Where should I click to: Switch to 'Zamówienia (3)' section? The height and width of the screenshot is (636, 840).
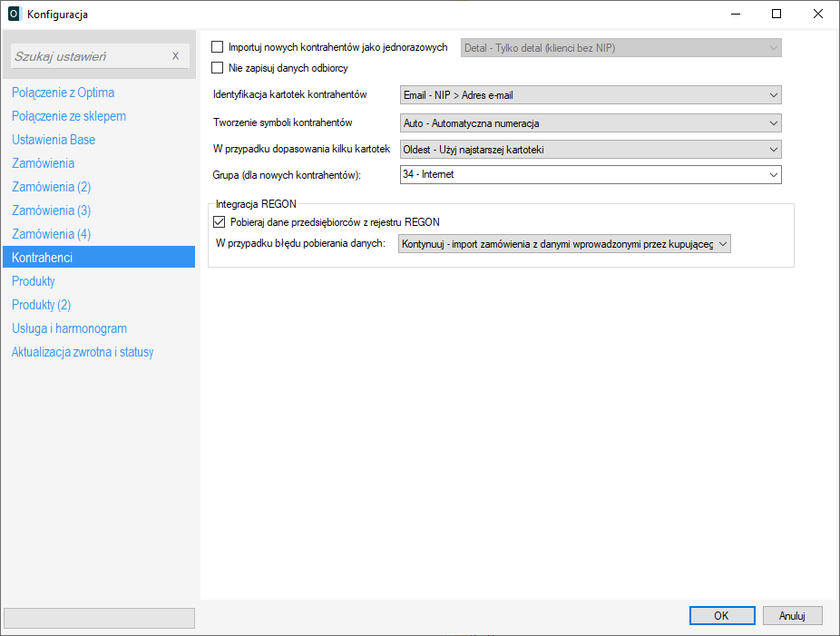click(51, 210)
